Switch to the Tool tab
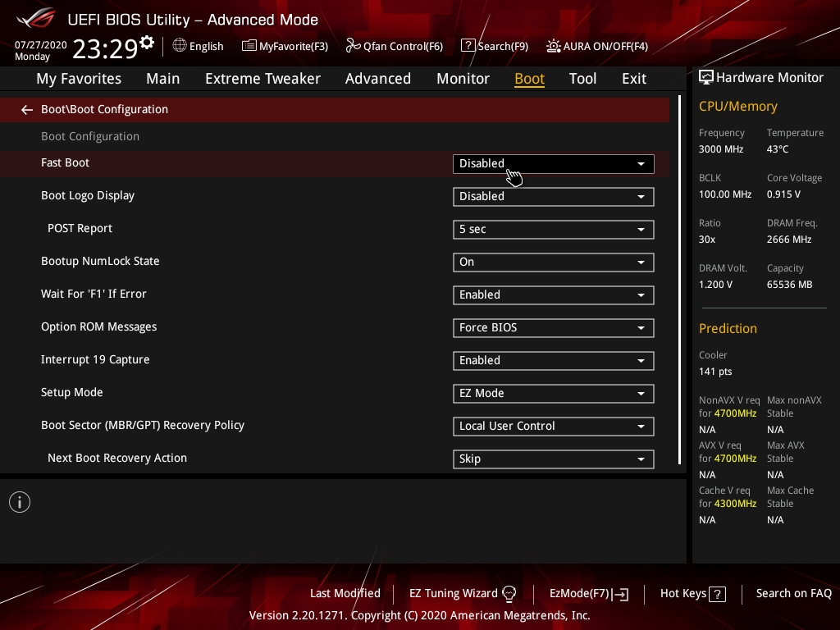The width and height of the screenshot is (840, 630). (x=582, y=79)
